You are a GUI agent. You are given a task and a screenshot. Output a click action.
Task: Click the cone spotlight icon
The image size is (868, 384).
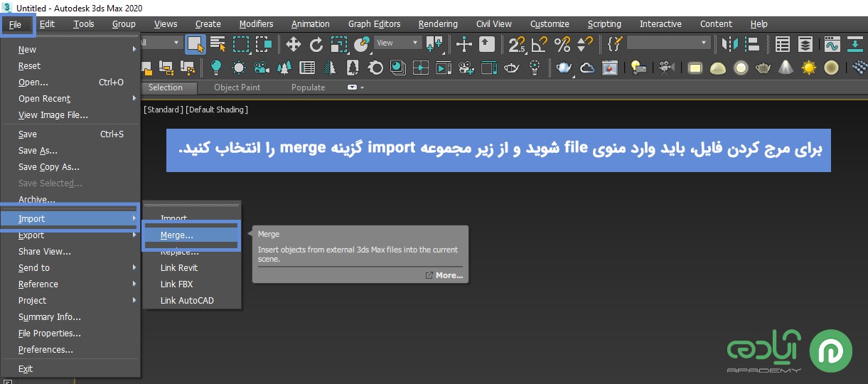coord(786,68)
